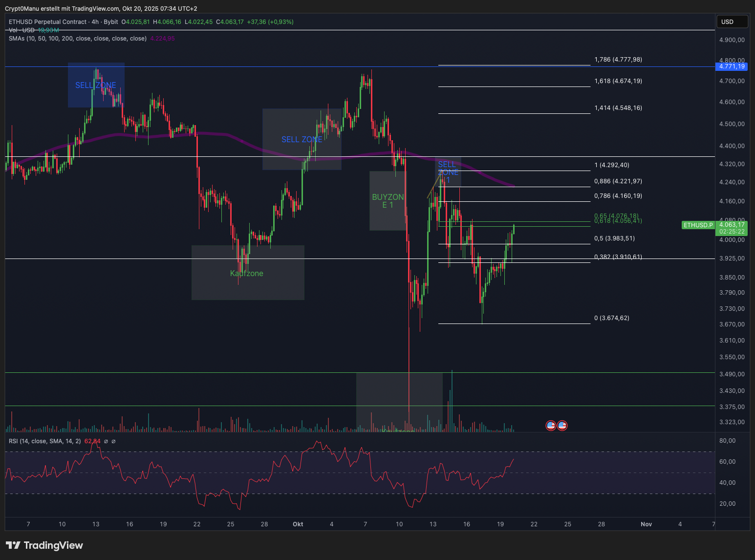755x560 pixels.
Task: Click the ETHUSD Perpetual Contract title
Action: tap(48, 22)
